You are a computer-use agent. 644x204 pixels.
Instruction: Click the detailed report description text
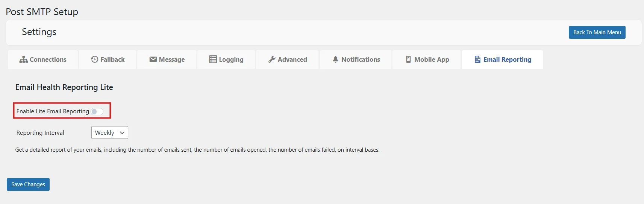point(197,150)
